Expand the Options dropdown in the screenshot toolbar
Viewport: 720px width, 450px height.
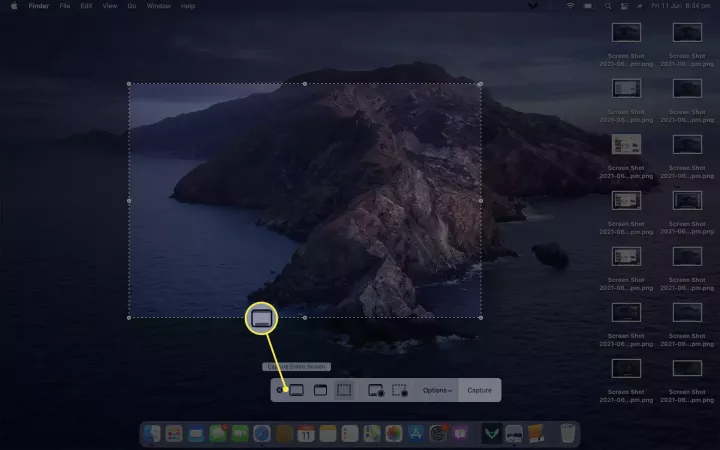pos(437,390)
